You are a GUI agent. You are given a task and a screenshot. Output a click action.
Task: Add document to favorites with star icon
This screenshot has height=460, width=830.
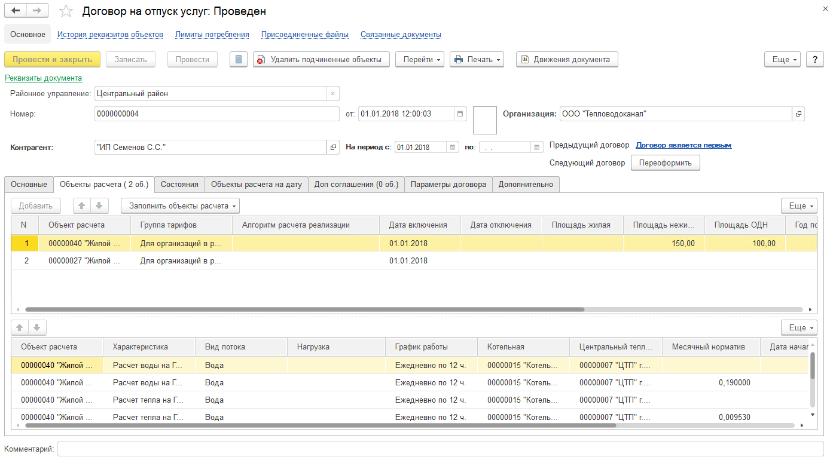click(66, 11)
